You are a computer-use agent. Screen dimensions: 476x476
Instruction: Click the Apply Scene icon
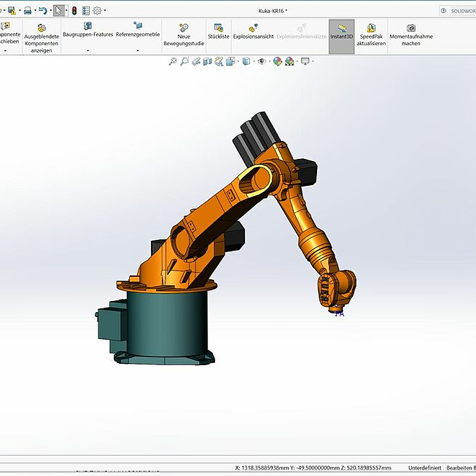coord(289,61)
